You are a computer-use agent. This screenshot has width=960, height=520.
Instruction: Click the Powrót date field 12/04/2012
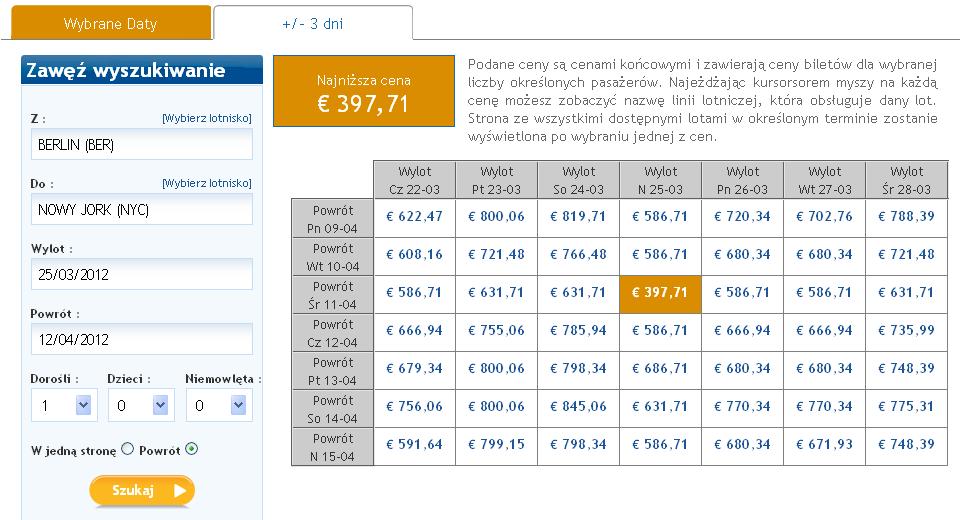141,339
